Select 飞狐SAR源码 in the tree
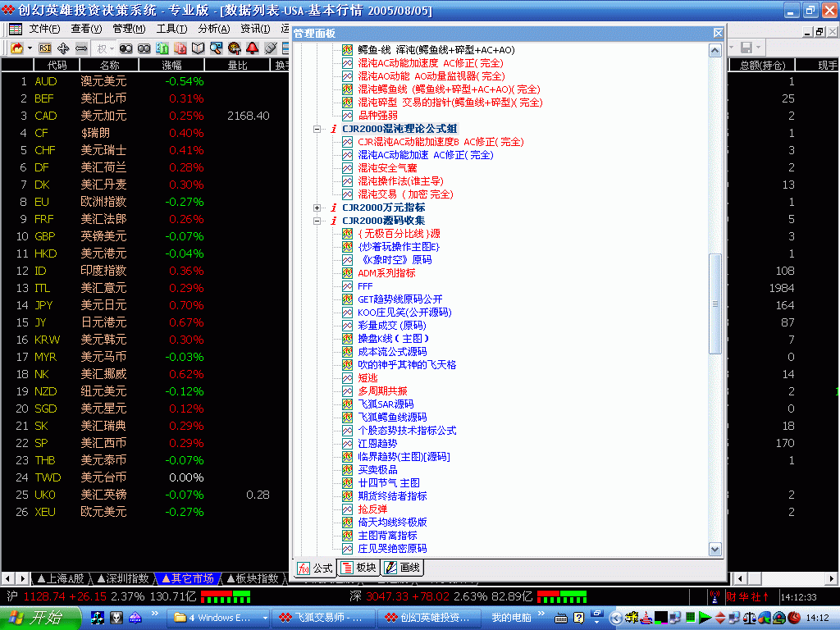The image size is (840, 630). pos(386,404)
